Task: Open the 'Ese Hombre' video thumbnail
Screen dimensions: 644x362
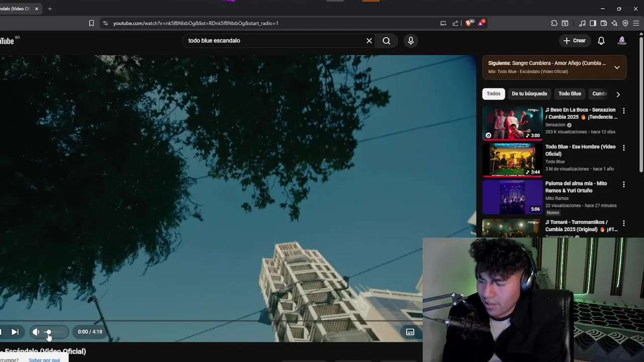Action: [x=512, y=160]
